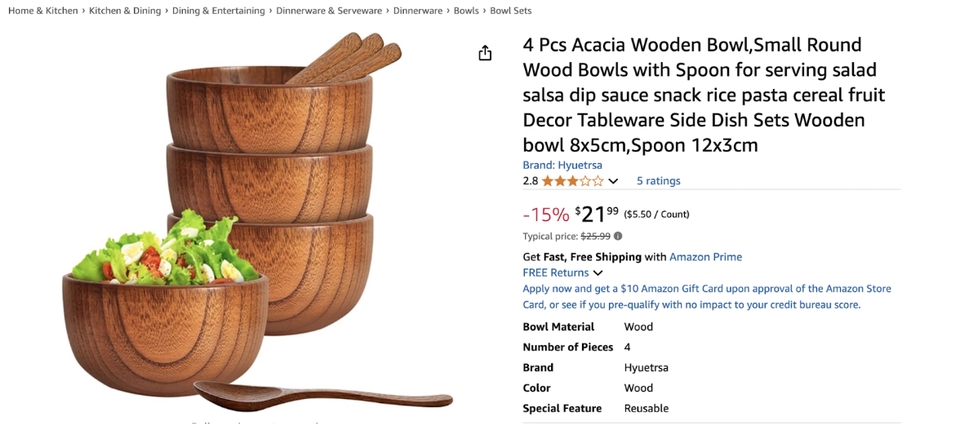The image size is (960, 426).
Task: Click the 2.8 rating number
Action: coord(530,181)
